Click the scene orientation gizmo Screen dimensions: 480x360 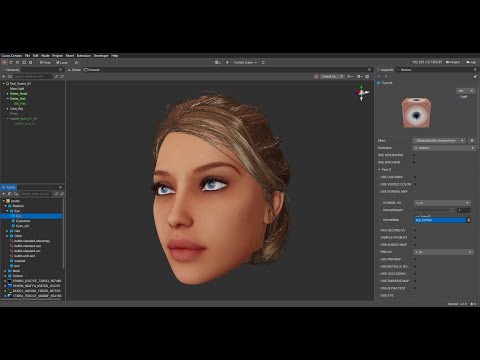pos(362,93)
